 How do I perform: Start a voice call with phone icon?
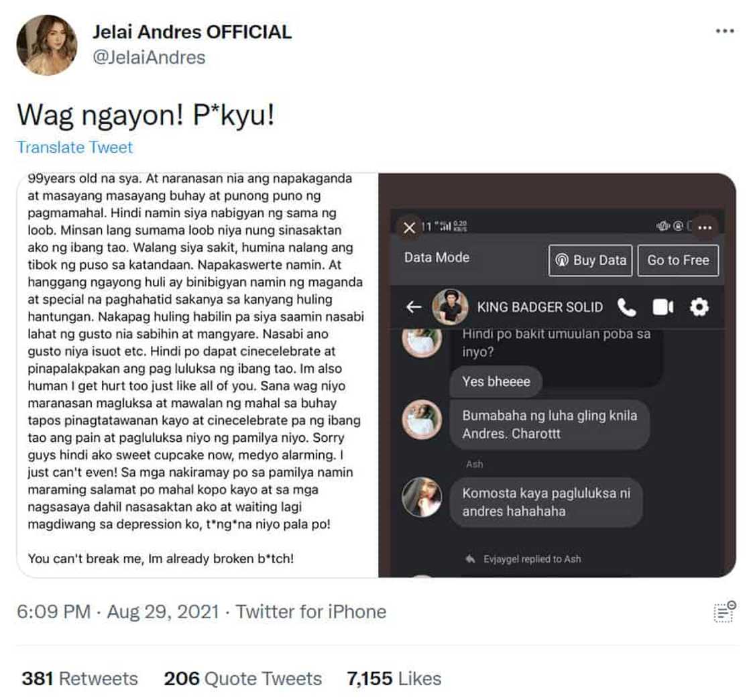626,307
